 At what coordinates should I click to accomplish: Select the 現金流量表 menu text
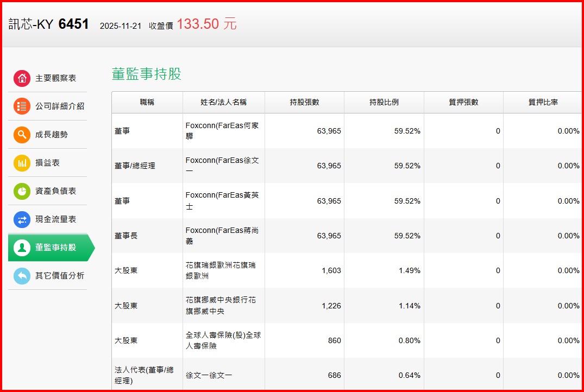pyautogui.click(x=55, y=219)
